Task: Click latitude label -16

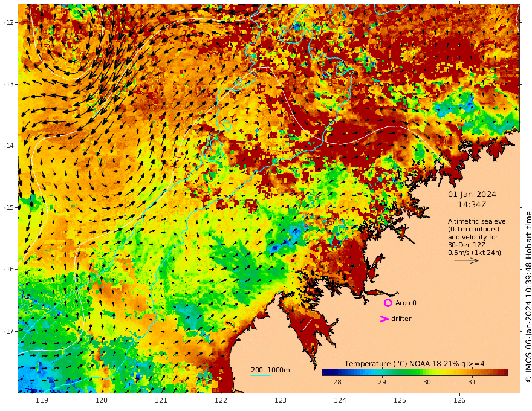Action: [10, 269]
